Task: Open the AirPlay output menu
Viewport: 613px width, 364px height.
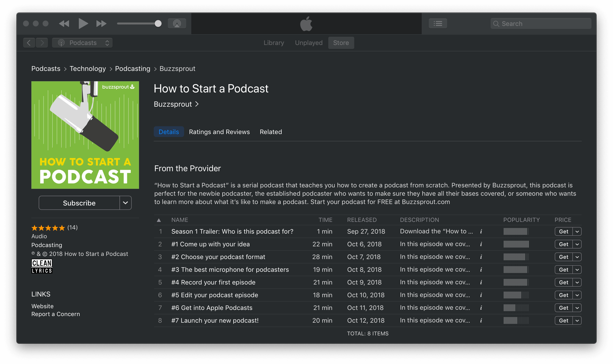Action: [177, 23]
